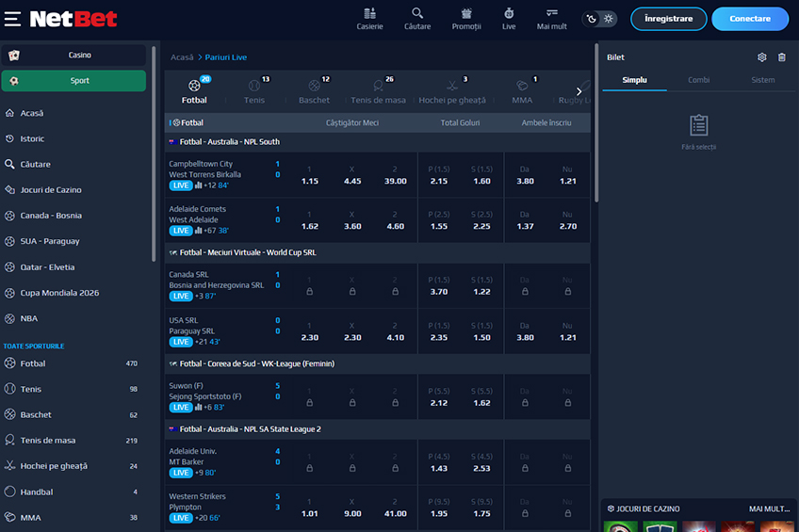Click the Acasă breadcrumb
Viewport: 799px width, 532px height.
tap(182, 57)
